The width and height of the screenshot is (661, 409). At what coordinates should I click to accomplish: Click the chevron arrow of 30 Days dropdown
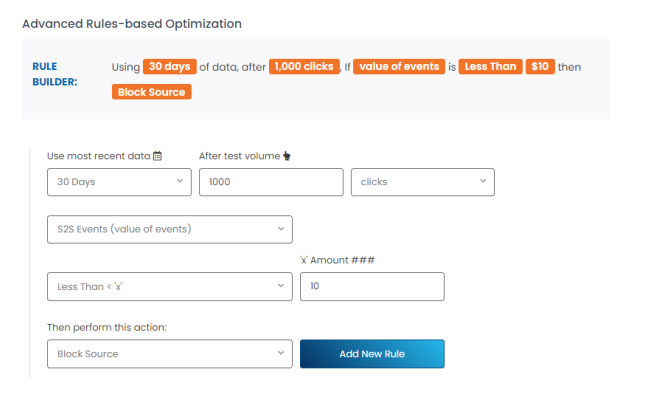(x=180, y=181)
